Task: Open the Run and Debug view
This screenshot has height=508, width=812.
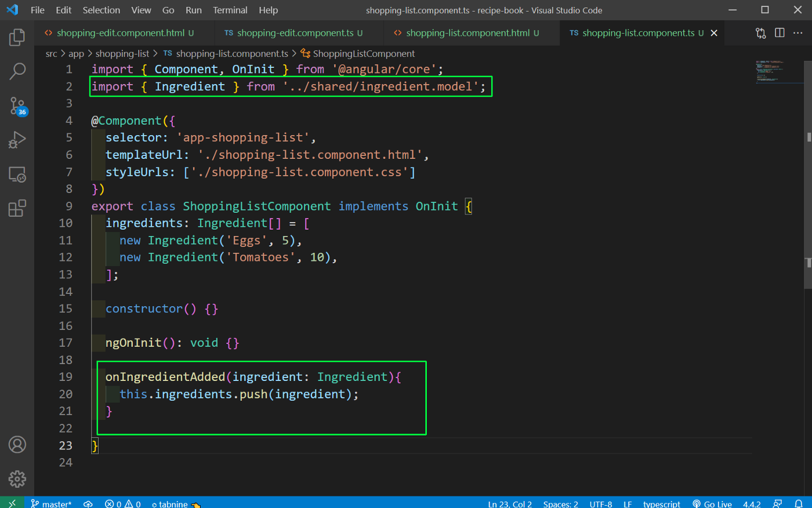Action: point(17,140)
